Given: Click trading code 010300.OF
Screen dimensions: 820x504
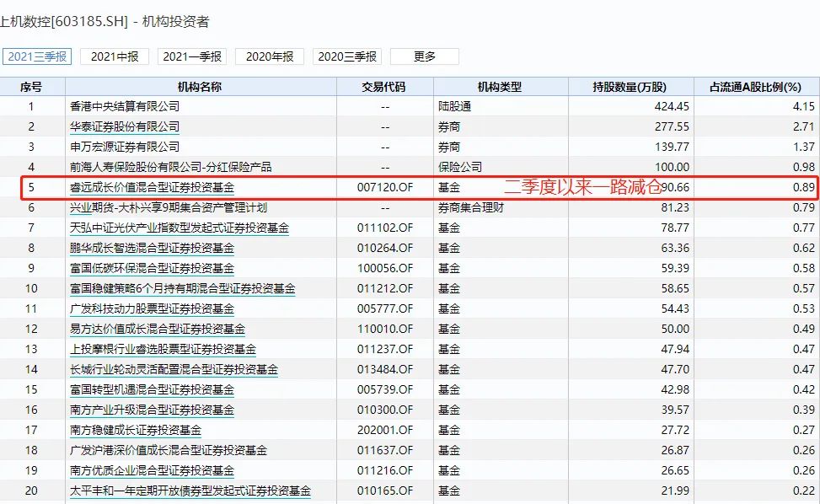Looking at the screenshot, I should point(385,410).
